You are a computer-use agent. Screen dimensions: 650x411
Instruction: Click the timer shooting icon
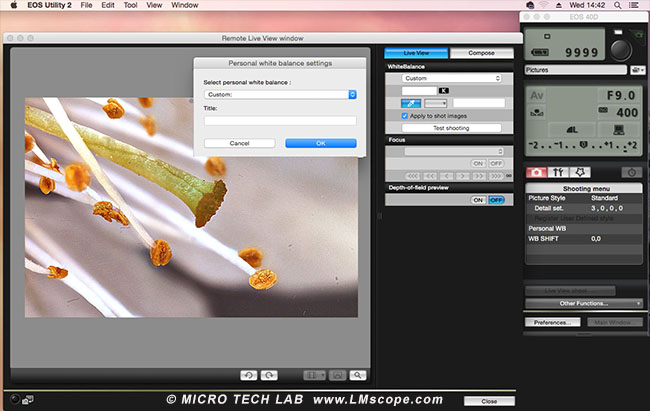tap(631, 172)
